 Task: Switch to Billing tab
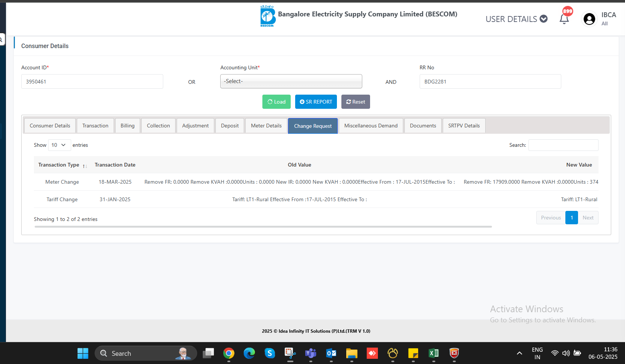click(127, 126)
